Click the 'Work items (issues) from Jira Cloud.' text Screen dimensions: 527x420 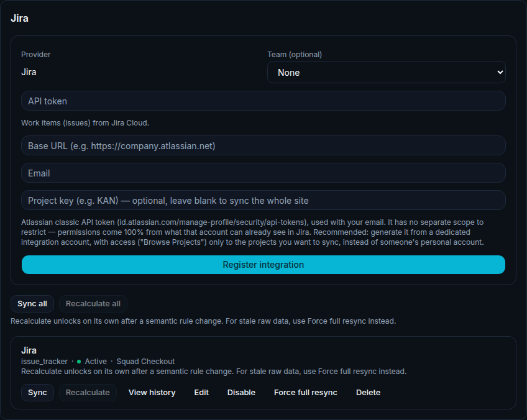pyautogui.click(x=85, y=123)
